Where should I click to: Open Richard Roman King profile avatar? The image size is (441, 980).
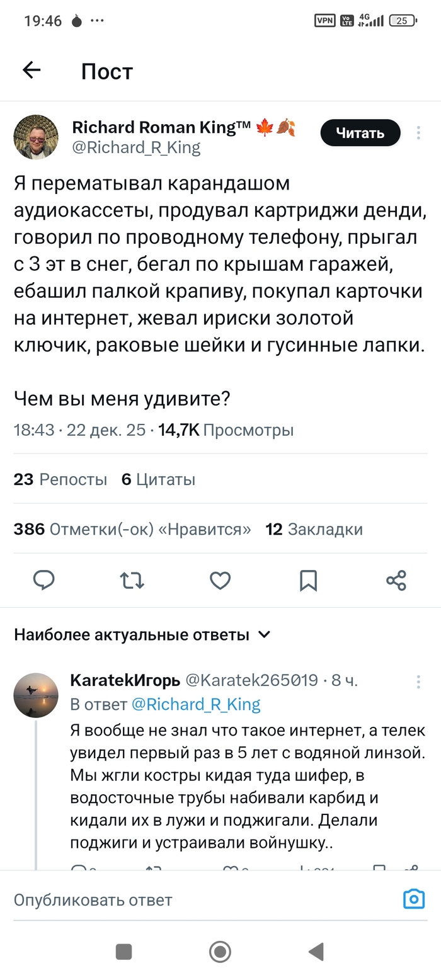coord(36,137)
